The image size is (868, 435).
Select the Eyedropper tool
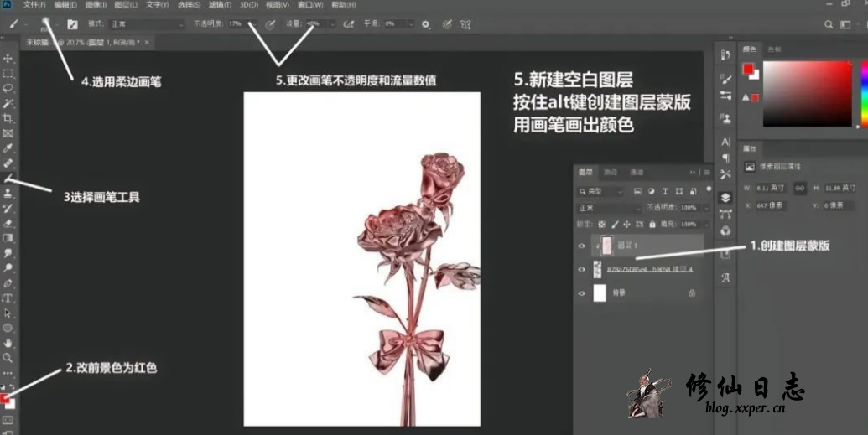tap(8, 148)
